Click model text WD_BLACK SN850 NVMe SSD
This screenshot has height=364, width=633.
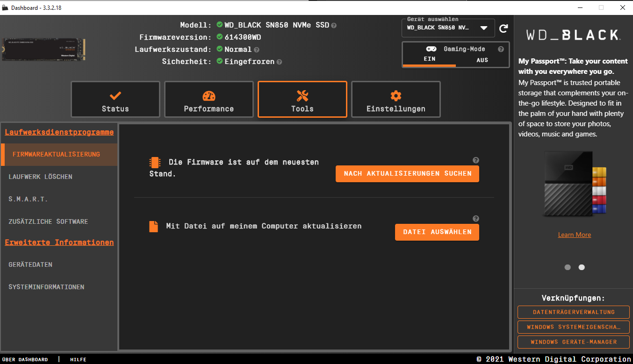277,25
